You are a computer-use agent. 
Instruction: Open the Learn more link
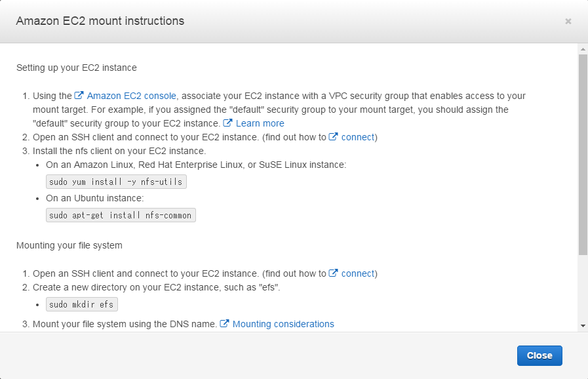pyautogui.click(x=260, y=123)
